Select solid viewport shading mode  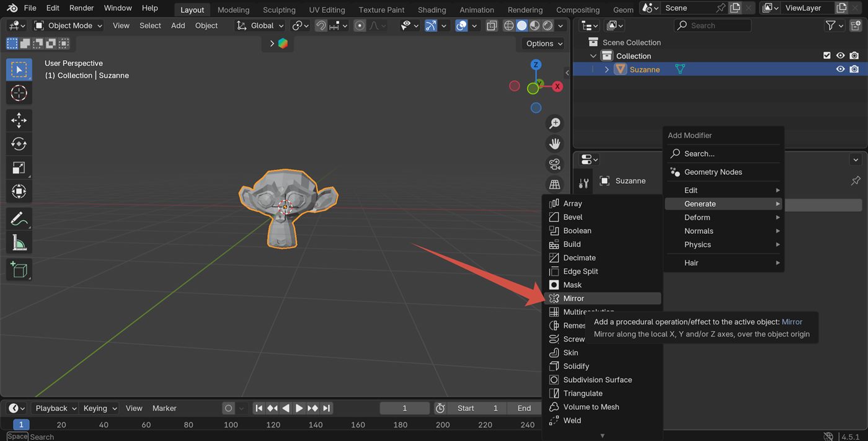pyautogui.click(x=521, y=25)
